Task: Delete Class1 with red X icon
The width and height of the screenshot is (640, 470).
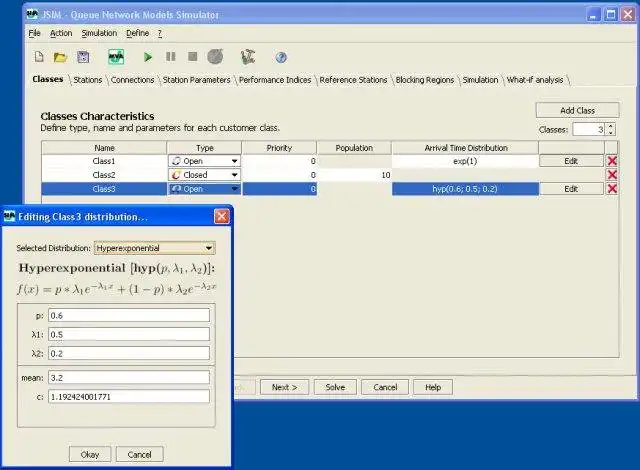Action: [x=612, y=161]
